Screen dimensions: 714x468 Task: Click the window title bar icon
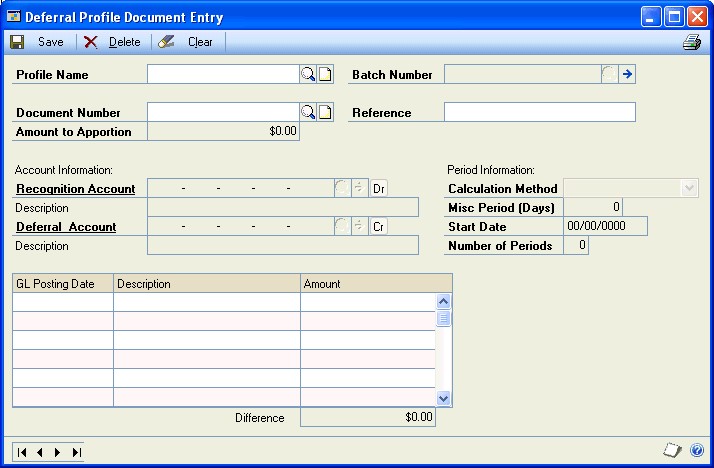coord(14,17)
